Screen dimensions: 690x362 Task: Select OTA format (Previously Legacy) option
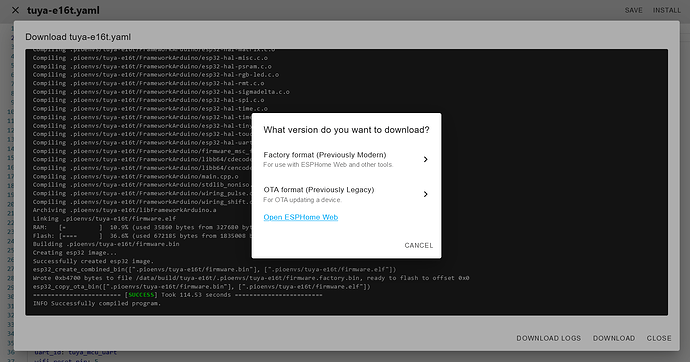click(x=346, y=194)
